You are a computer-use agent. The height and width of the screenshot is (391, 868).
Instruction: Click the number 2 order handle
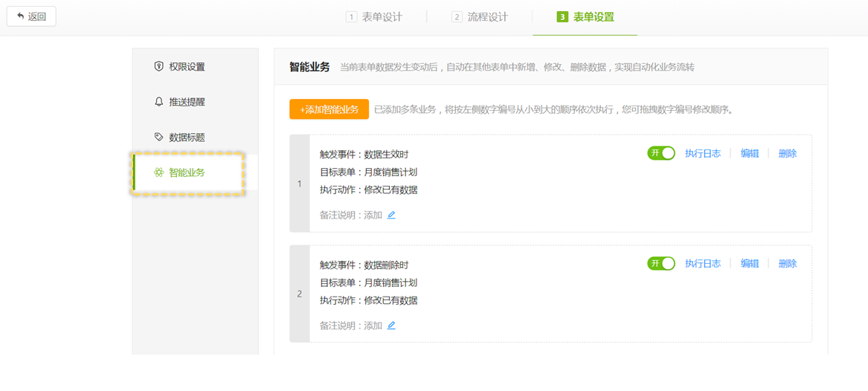tap(300, 294)
